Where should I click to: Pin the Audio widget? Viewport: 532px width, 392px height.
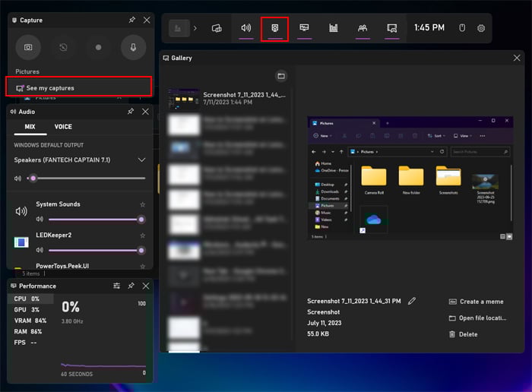pyautogui.click(x=131, y=112)
